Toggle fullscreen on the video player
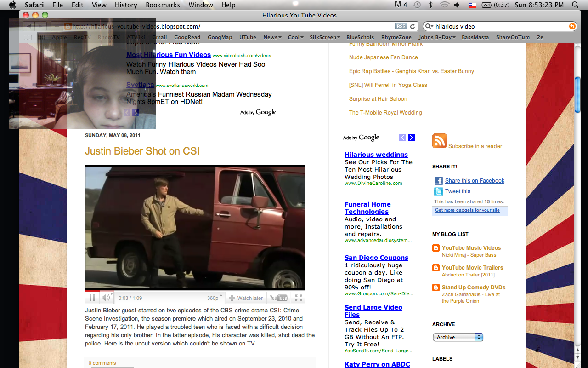 click(299, 298)
